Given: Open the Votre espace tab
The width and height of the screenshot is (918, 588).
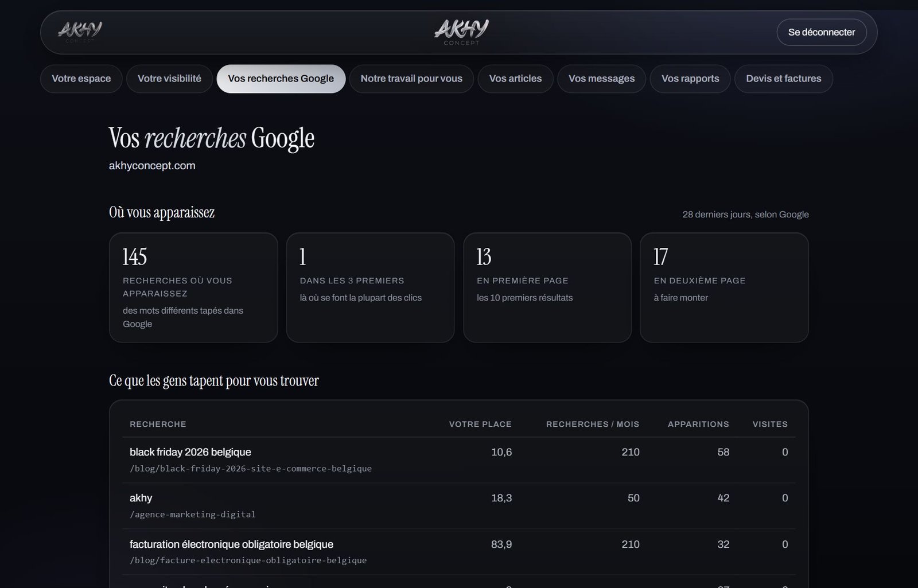Looking at the screenshot, I should [81, 79].
